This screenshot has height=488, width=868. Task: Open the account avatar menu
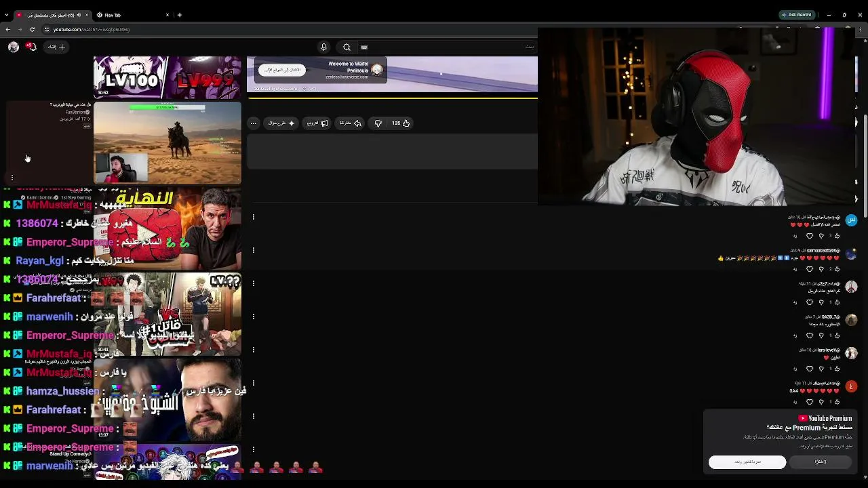[14, 46]
